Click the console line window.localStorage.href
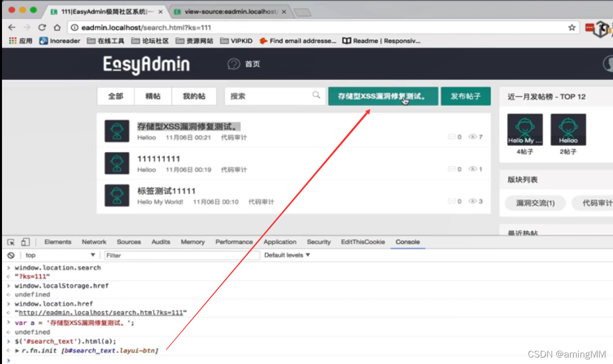The width and height of the screenshot is (613, 364). tap(61, 286)
